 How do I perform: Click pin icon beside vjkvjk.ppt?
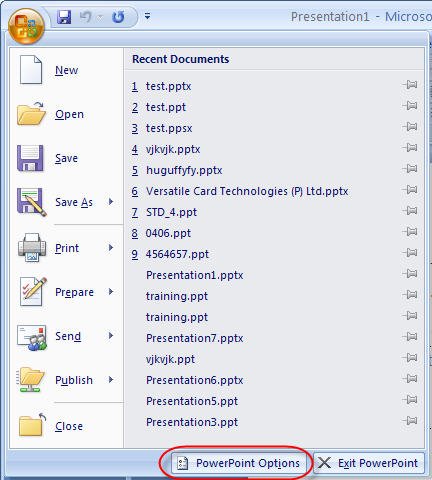pos(410,358)
